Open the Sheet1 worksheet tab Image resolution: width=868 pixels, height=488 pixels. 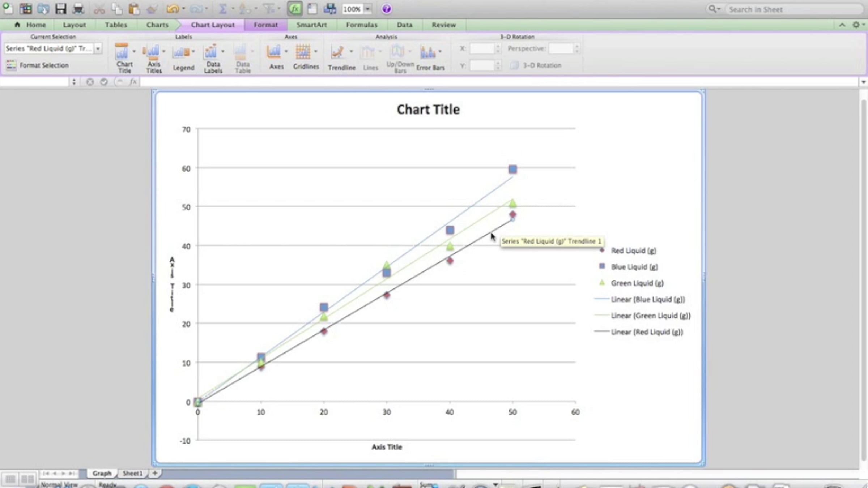click(132, 473)
